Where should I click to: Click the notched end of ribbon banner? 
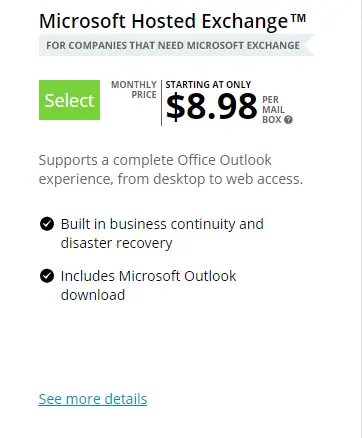pyautogui.click(x=308, y=45)
